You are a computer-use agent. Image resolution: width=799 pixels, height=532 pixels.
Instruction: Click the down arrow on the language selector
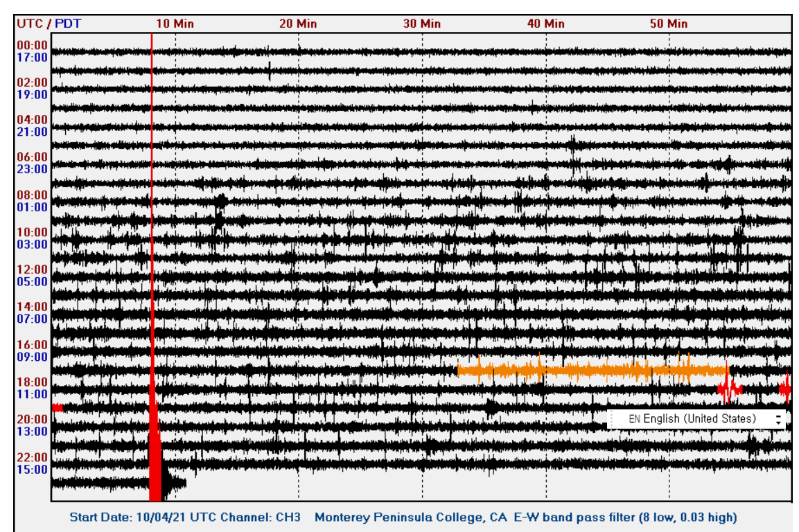coord(778,423)
